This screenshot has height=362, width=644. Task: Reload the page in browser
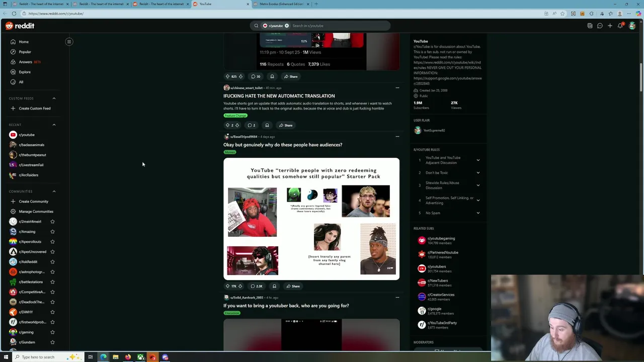point(14,14)
